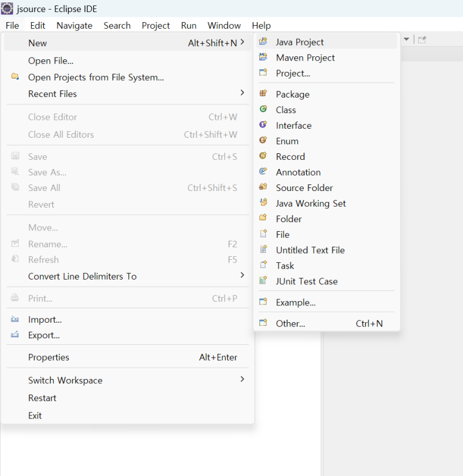Select Maven Project text label
Viewport: 463px width, 476px height.
pos(305,57)
